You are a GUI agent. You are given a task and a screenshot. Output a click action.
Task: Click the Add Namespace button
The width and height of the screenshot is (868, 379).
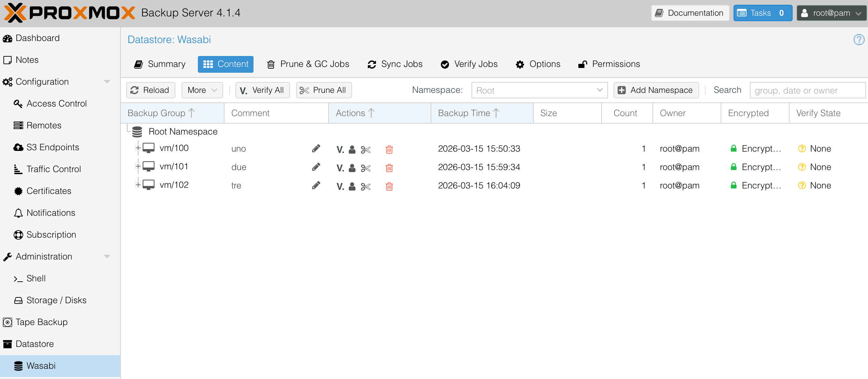tap(656, 90)
